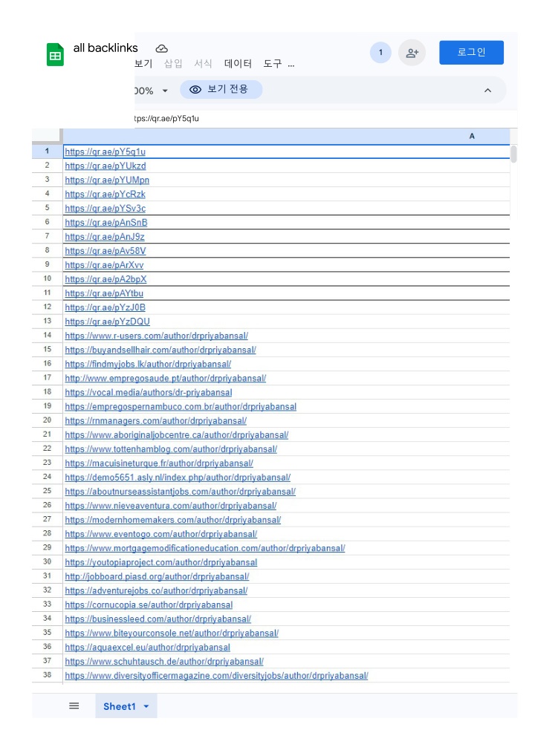Select row 1 header
The image size is (535, 756).
point(47,151)
